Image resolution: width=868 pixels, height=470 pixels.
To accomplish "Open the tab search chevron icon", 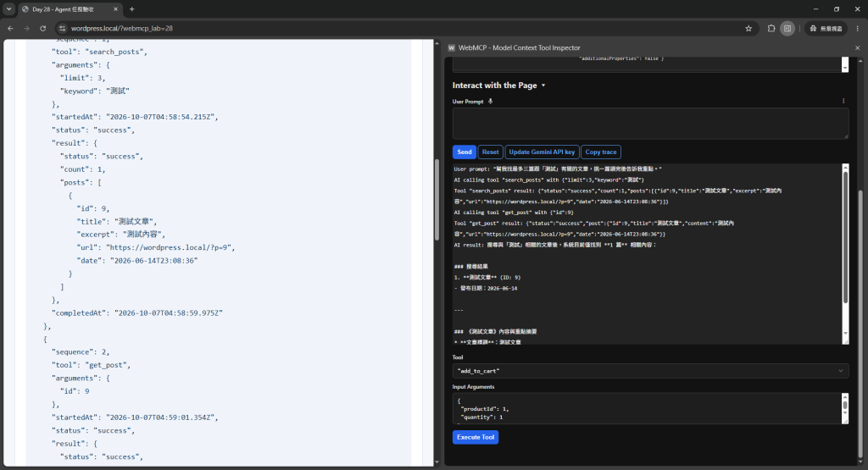I will (8, 8).
